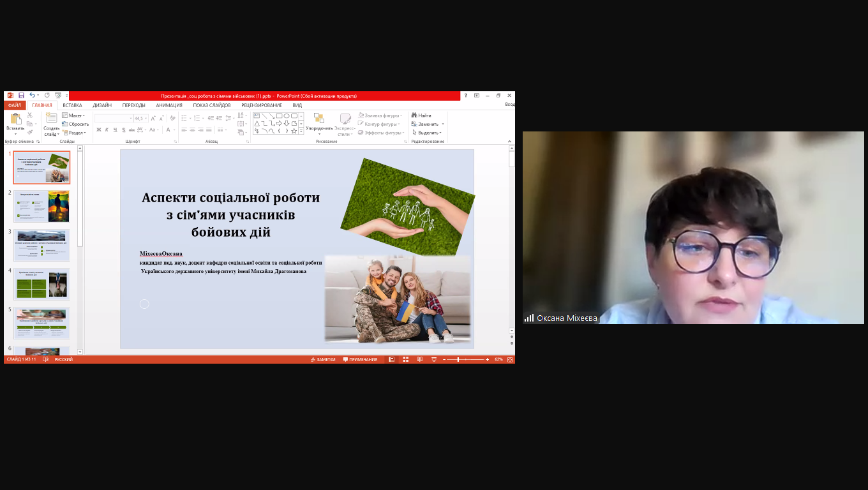This screenshot has height=490, width=868.
Task: Start slideshow from status bar icon
Action: click(434, 359)
